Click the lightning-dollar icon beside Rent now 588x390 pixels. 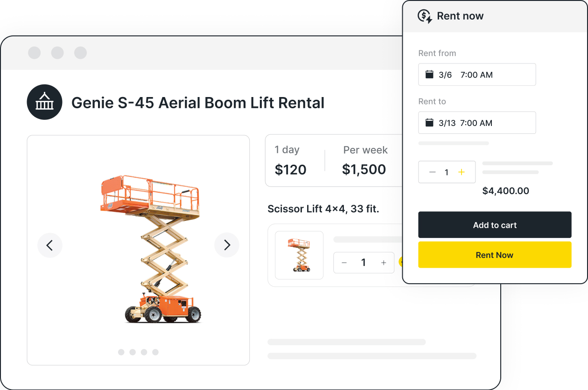coord(425,16)
